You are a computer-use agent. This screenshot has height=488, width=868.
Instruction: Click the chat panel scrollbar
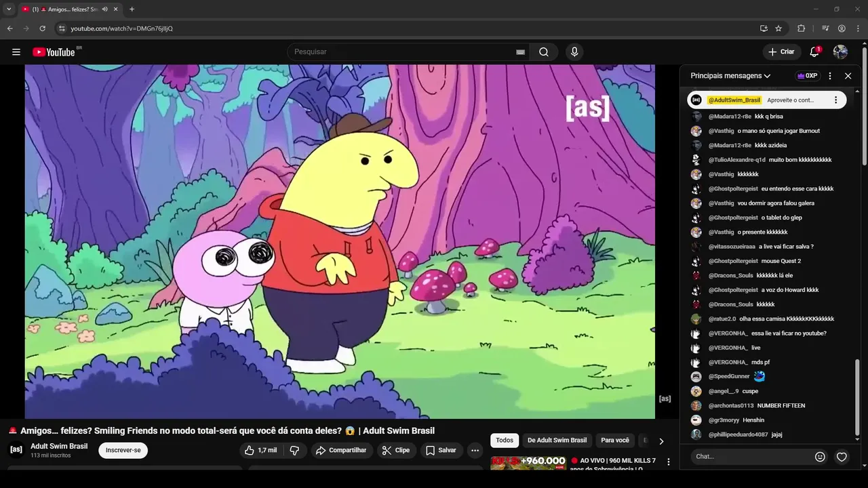(x=857, y=396)
